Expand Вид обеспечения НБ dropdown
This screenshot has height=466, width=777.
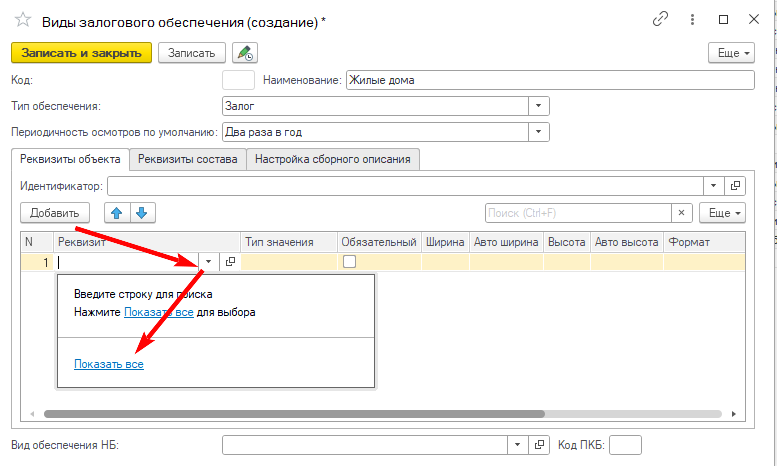(517, 445)
